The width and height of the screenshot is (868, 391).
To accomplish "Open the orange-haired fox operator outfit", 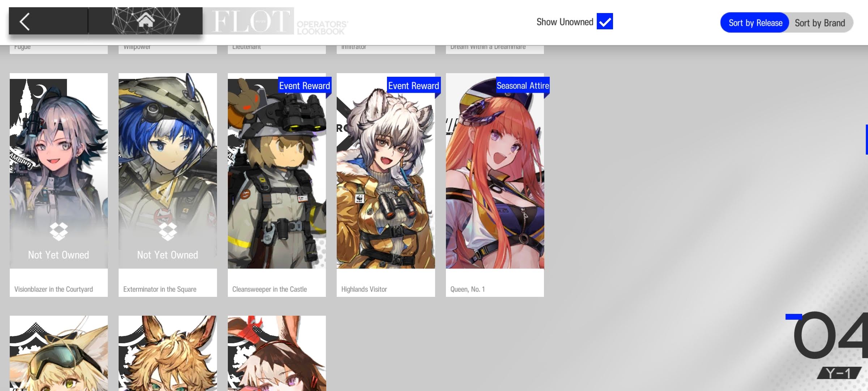I will point(168,353).
